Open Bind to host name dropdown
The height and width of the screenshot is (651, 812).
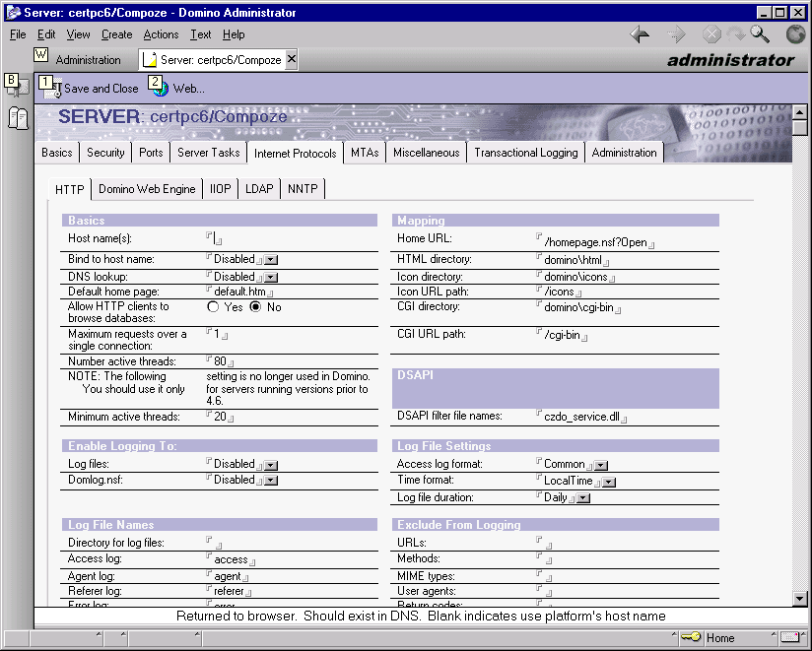click(x=271, y=260)
